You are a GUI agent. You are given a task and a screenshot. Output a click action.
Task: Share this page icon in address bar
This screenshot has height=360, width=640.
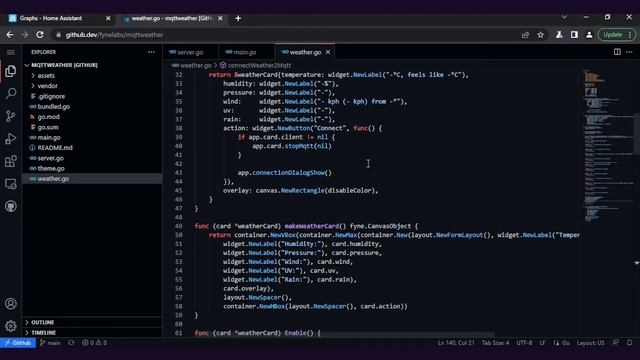click(x=525, y=35)
